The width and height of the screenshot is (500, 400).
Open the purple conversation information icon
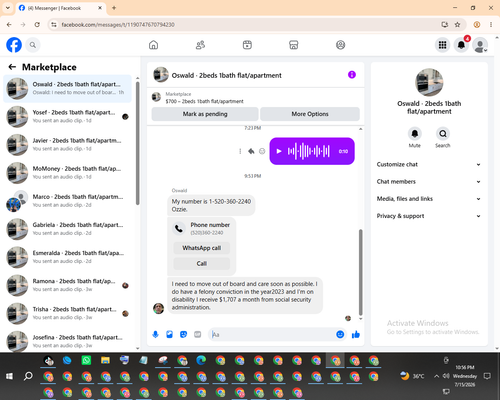[352, 75]
